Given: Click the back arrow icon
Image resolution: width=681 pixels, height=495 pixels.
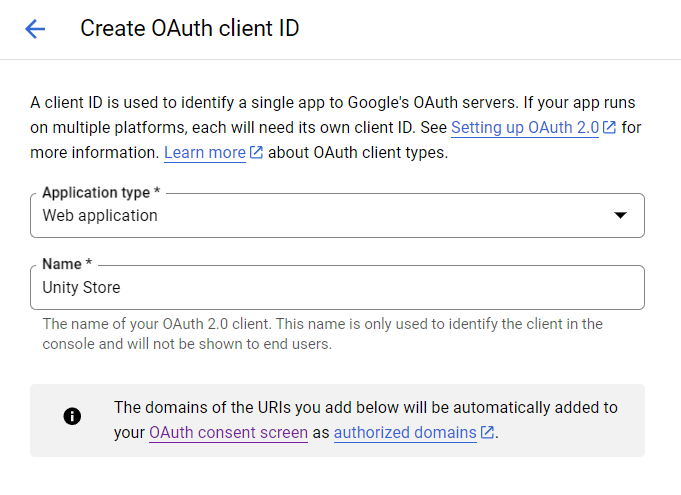Looking at the screenshot, I should 35,29.
